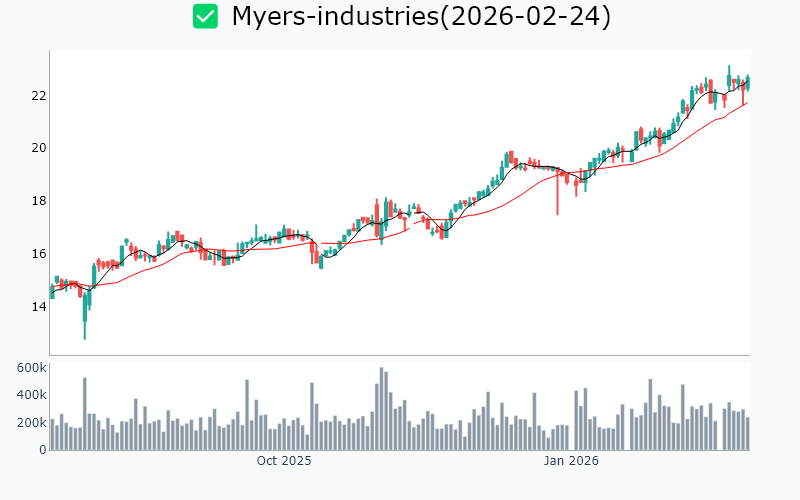Viewport: 800px width, 500px height.
Task: Click the green checkmark icon beside the title
Action: point(205,16)
